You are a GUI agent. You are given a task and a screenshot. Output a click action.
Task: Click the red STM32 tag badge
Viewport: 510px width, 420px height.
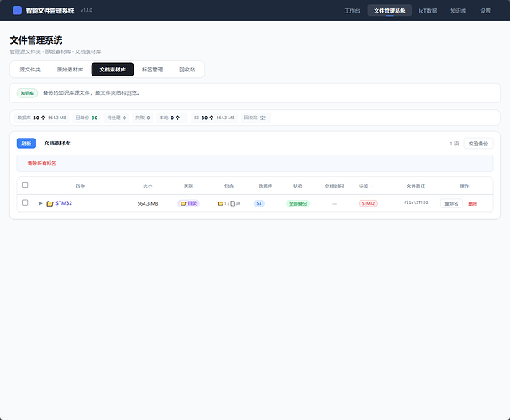click(x=368, y=203)
